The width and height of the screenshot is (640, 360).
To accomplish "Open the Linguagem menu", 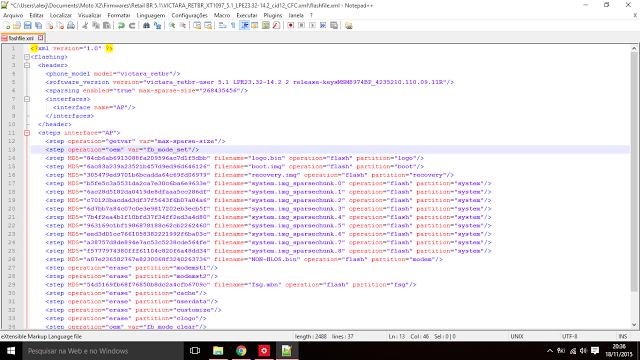I will click(x=151, y=15).
